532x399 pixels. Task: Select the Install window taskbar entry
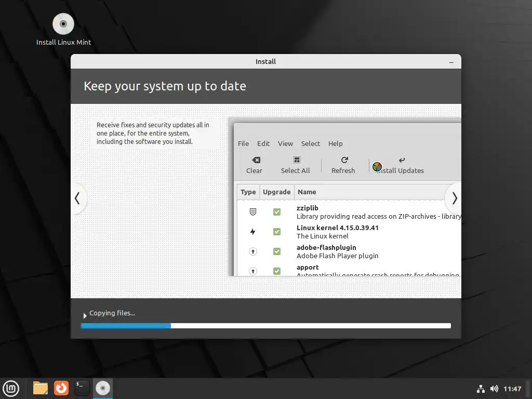(102, 388)
